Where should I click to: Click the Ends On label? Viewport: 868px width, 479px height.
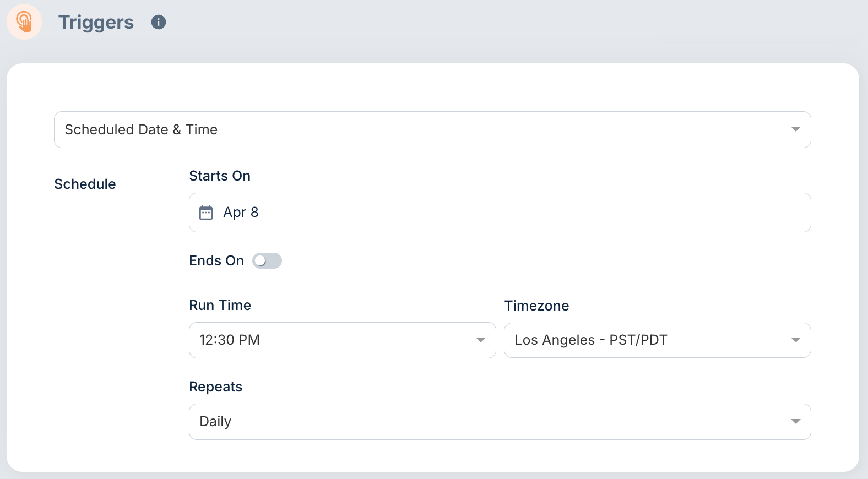click(216, 260)
